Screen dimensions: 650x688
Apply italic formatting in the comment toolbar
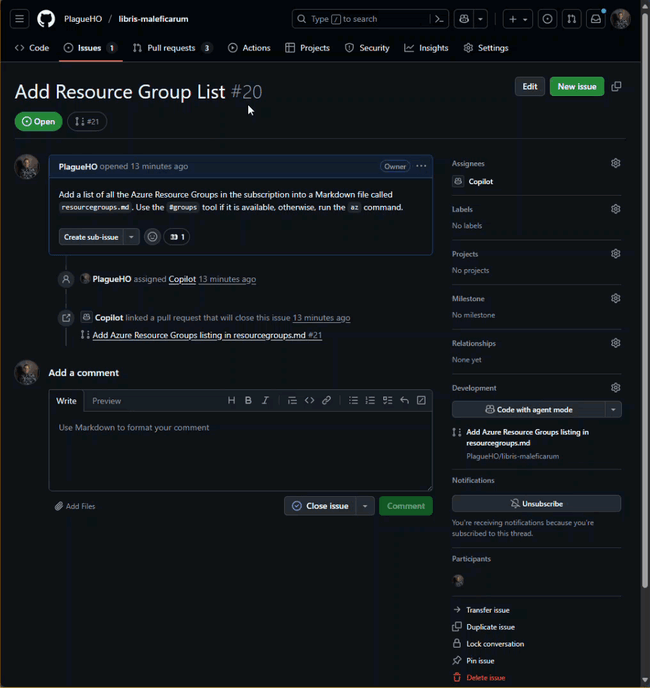(265, 400)
